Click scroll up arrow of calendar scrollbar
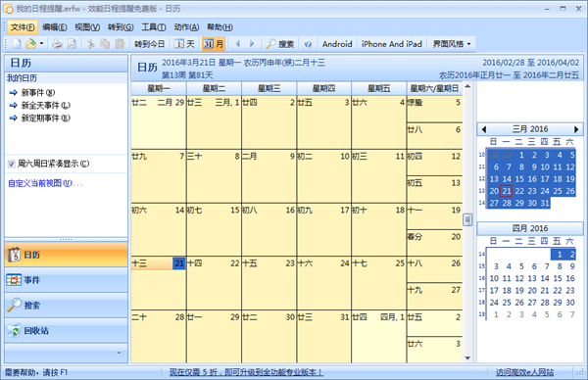This screenshot has width=588, height=380. 467,86
